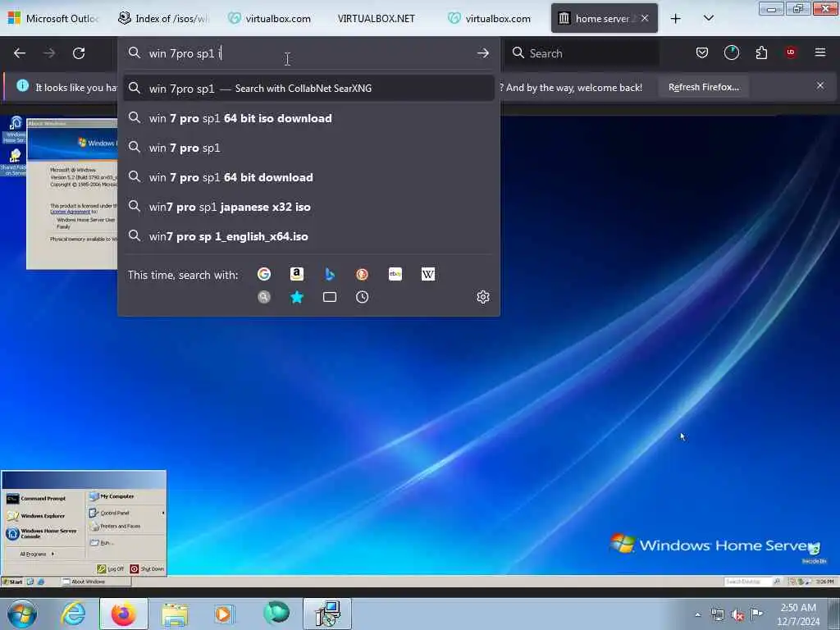The width and height of the screenshot is (840, 630).
Task: Search bookmarks using the star icon
Action: point(297,297)
